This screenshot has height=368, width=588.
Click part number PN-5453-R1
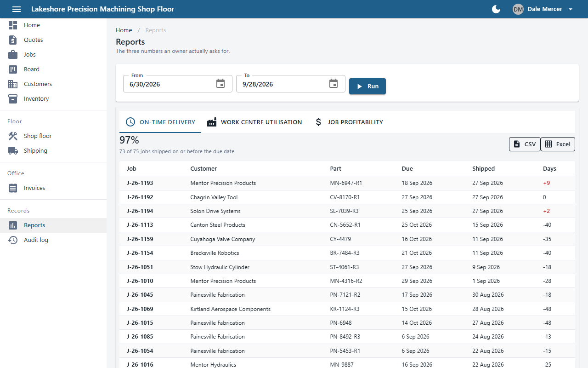345,351
